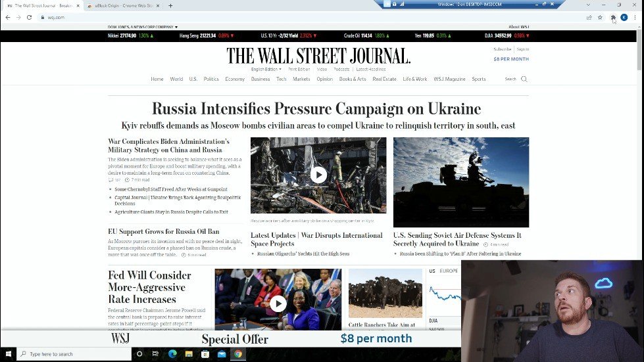
Task: Click the Sign In link
Action: click(523, 49)
